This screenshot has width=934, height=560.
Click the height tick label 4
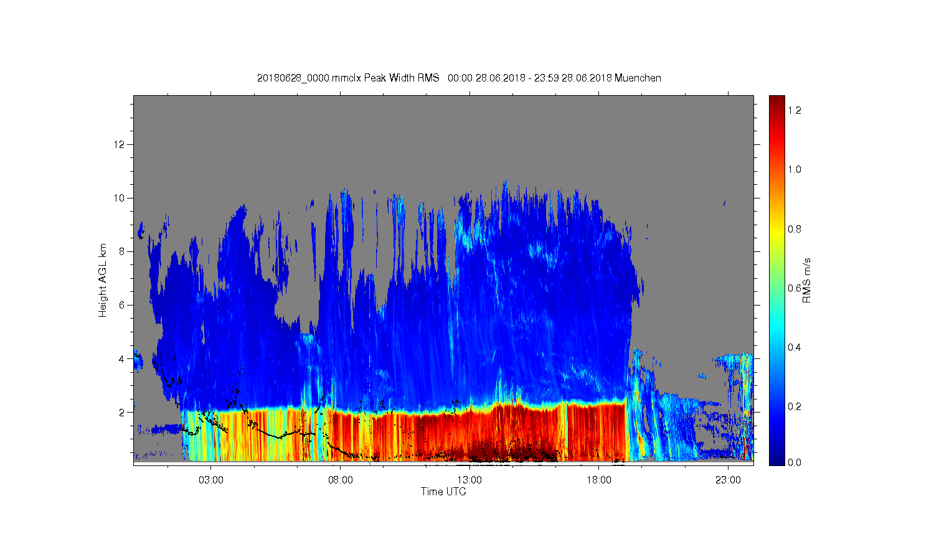click(x=122, y=358)
